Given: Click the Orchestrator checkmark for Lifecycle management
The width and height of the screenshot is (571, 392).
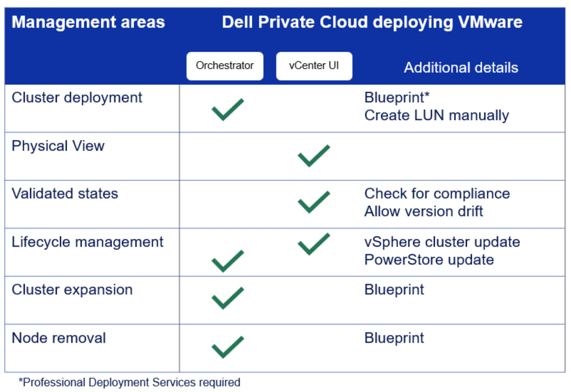Looking at the screenshot, I should click(228, 261).
